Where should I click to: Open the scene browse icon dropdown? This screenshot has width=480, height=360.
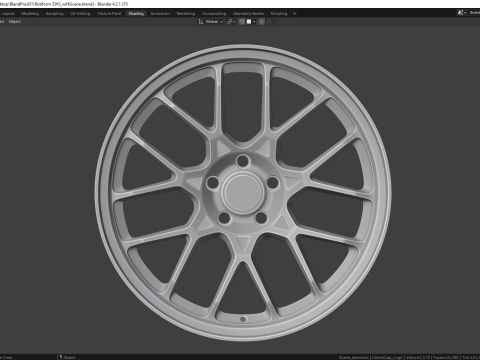click(x=462, y=13)
